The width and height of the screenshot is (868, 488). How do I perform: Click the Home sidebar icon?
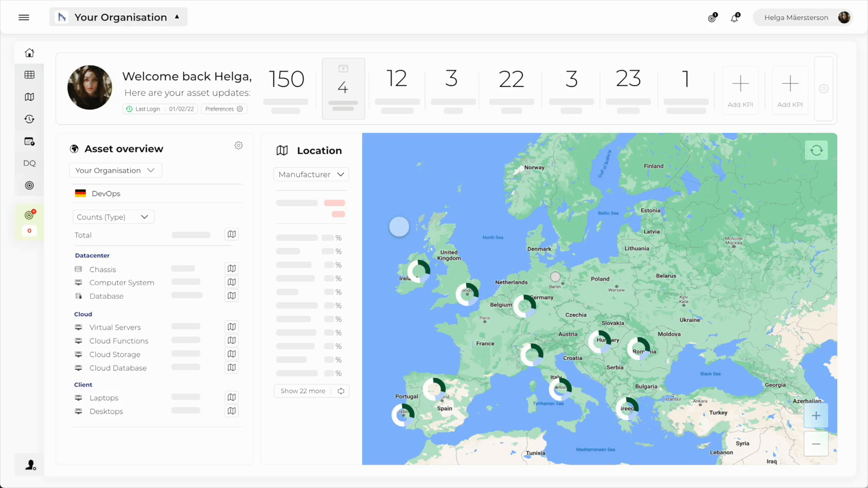[x=29, y=53]
